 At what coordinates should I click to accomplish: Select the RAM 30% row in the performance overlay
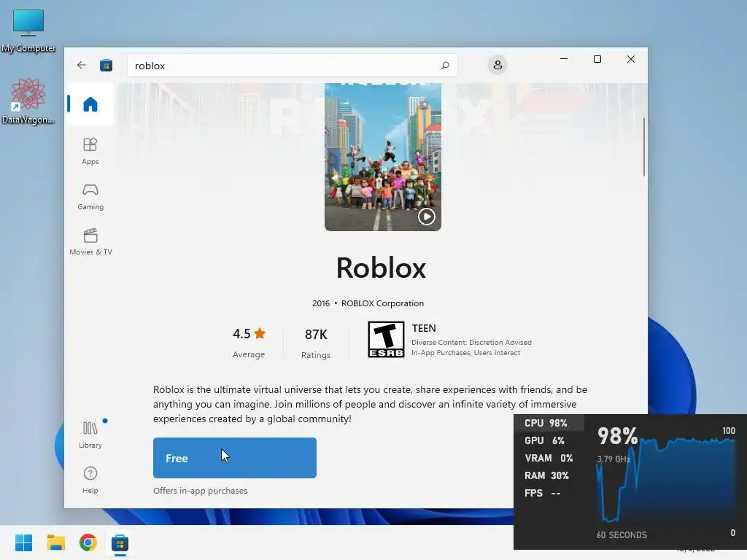pyautogui.click(x=549, y=475)
